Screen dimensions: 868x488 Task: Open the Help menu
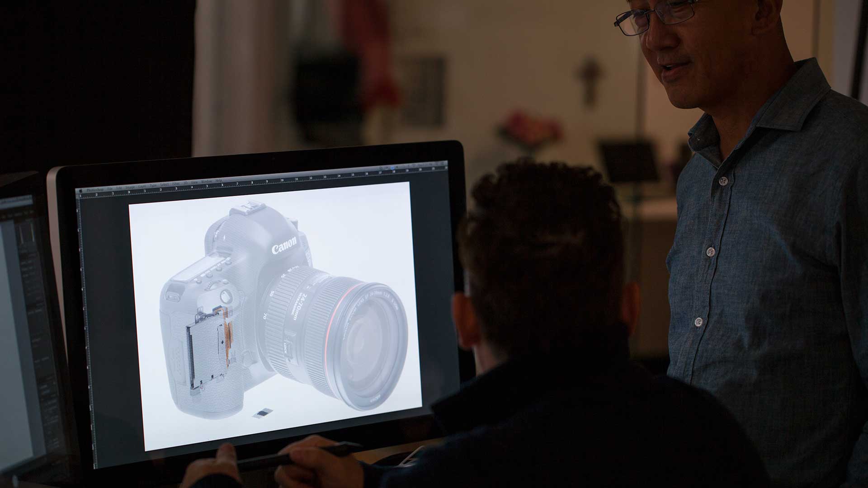[219, 181]
